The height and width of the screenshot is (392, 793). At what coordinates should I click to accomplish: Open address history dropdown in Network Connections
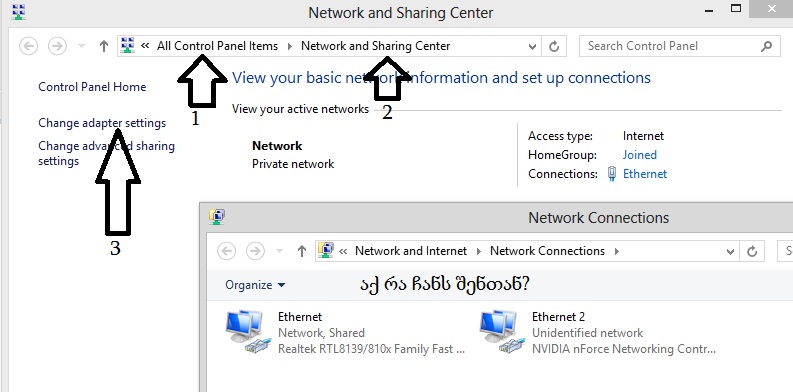[x=730, y=251]
